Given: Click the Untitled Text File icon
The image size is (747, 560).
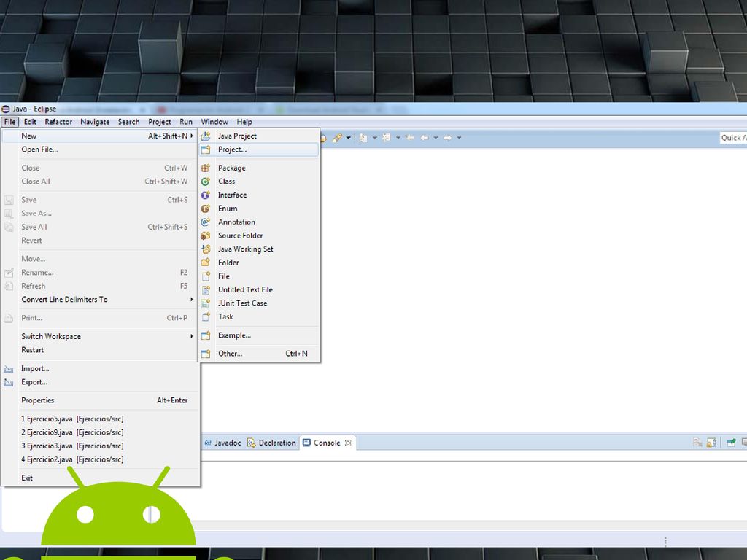Looking at the screenshot, I should coord(206,289).
